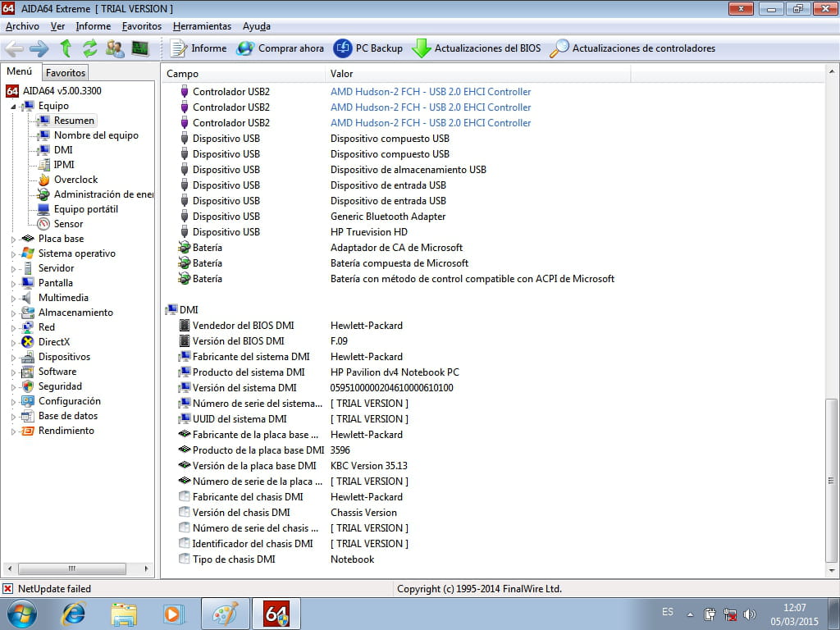Viewport: 840px width, 630px height.
Task: Open the Ver menu
Action: pos(57,26)
